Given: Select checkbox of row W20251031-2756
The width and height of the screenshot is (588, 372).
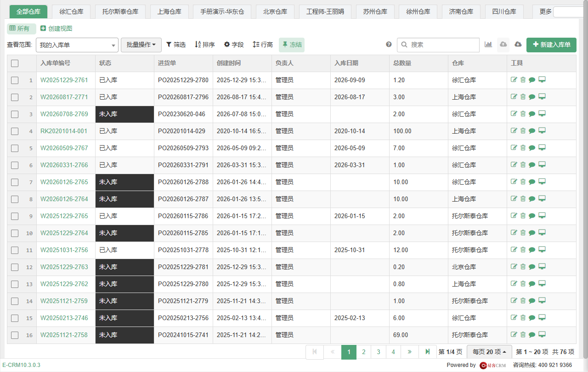Looking at the screenshot, I should click(x=15, y=250).
